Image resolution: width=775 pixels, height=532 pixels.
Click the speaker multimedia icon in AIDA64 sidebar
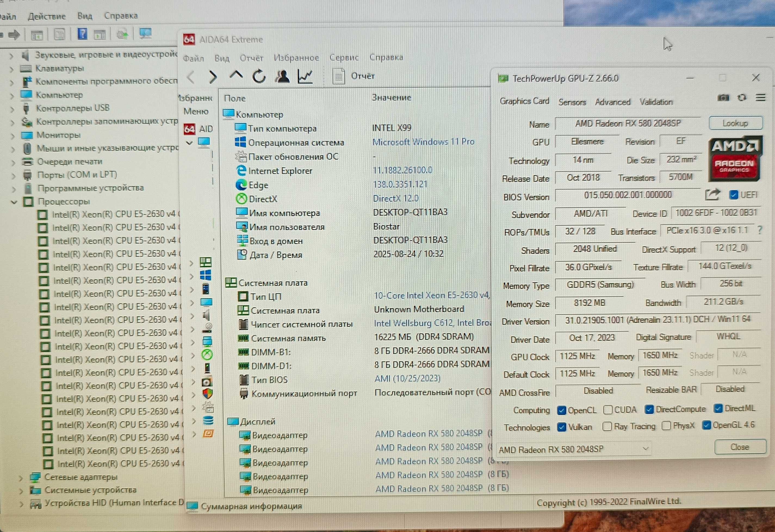coord(206,315)
